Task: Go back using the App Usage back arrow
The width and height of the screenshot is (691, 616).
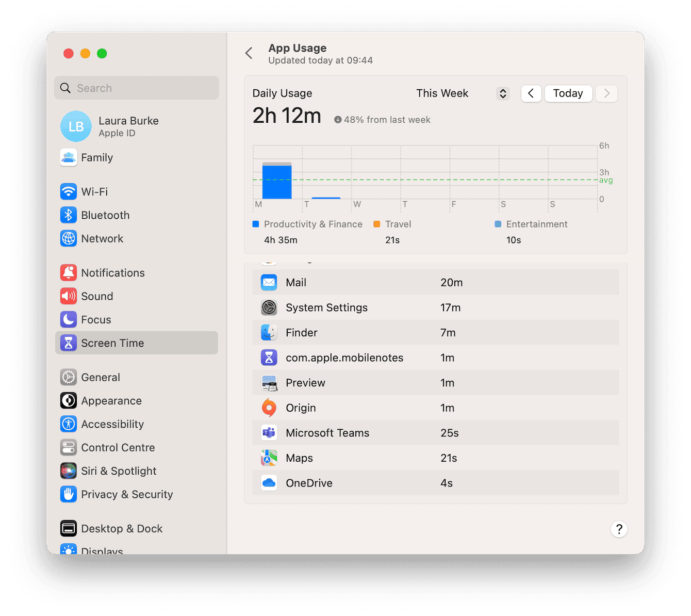Action: coord(249,53)
